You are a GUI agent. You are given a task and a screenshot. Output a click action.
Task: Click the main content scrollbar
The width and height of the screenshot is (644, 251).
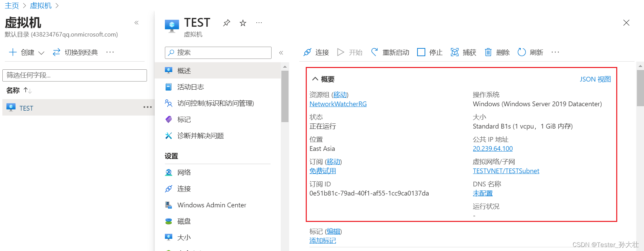pos(640,88)
